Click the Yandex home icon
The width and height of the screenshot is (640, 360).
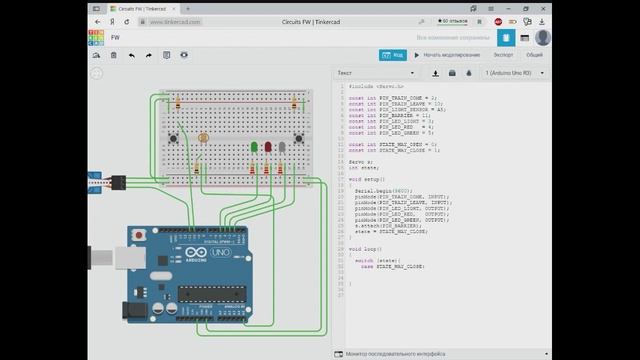[112, 22]
